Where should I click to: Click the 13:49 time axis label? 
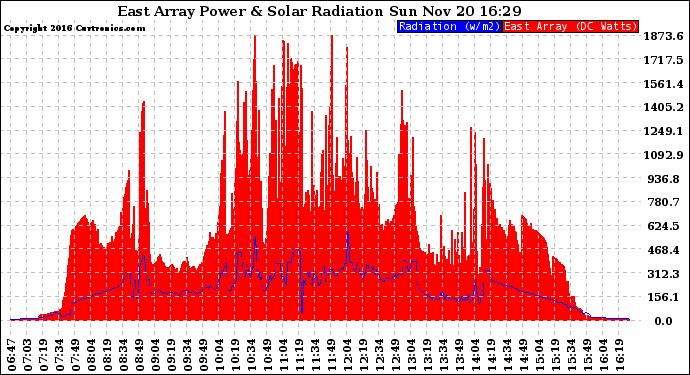click(x=459, y=355)
